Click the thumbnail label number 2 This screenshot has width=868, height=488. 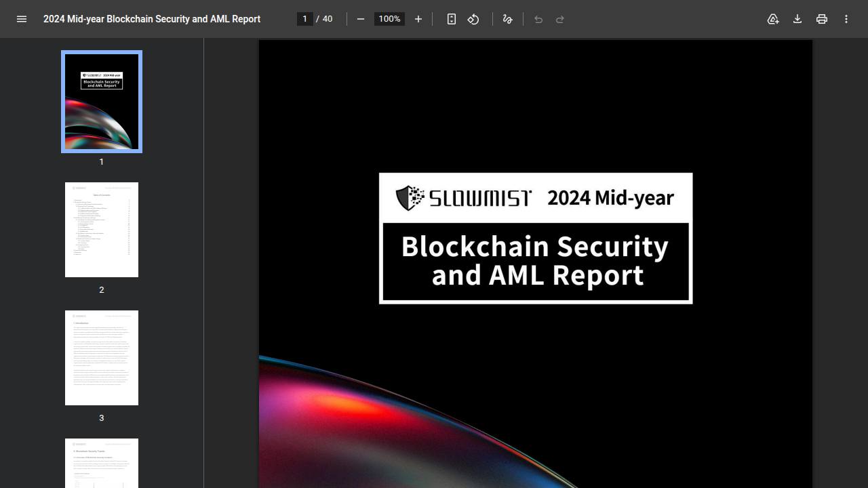point(102,290)
